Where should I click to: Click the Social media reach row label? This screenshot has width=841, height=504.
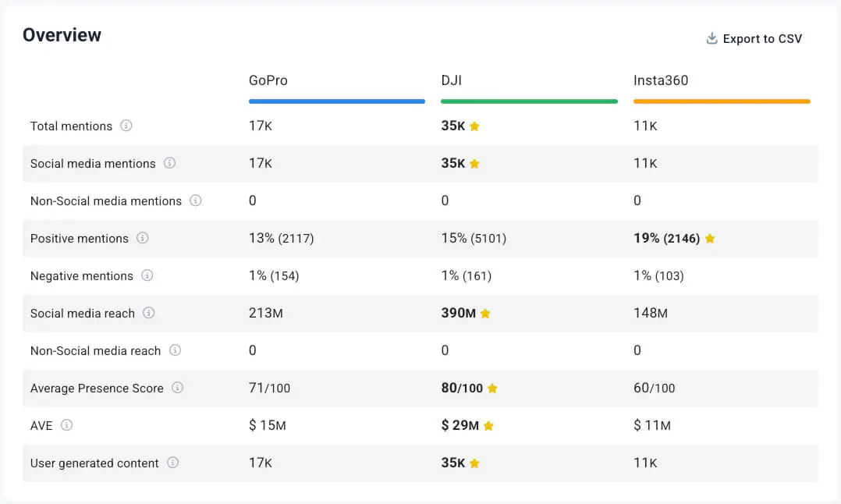coord(83,313)
